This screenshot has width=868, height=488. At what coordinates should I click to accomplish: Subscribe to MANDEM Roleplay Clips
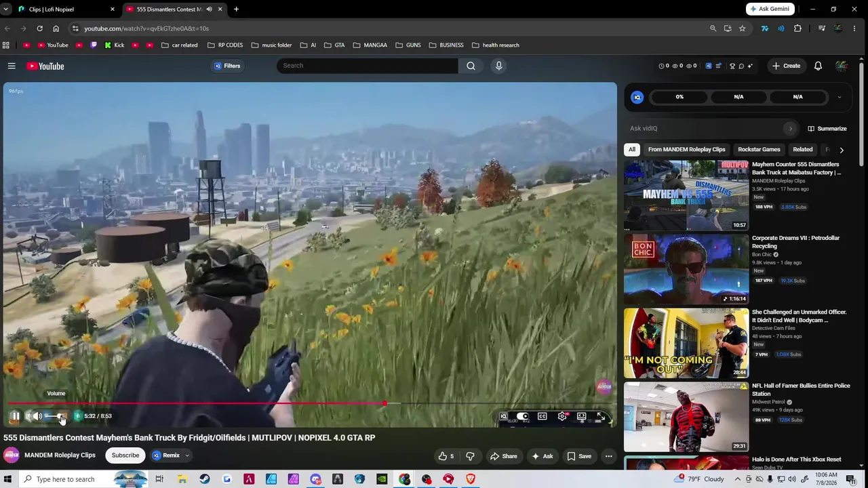pyautogui.click(x=125, y=455)
